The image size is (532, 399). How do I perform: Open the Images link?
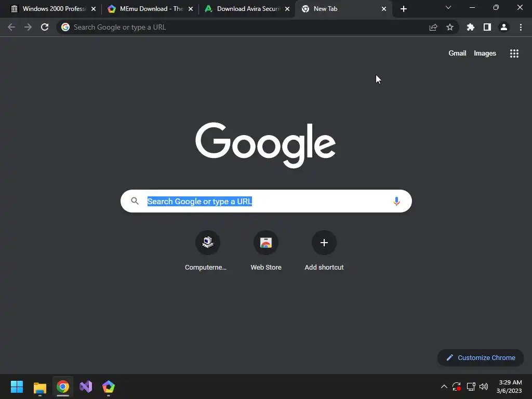point(485,54)
